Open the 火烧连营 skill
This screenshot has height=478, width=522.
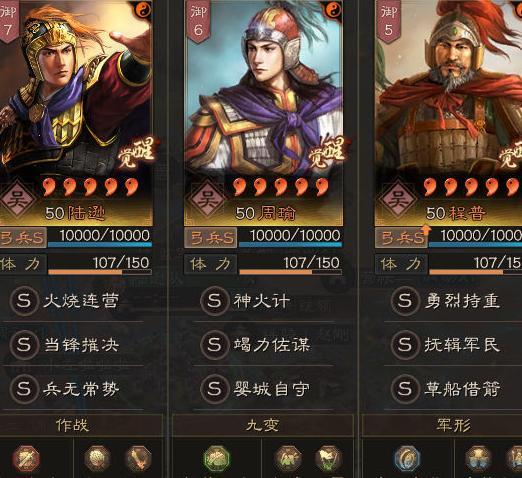(x=81, y=301)
